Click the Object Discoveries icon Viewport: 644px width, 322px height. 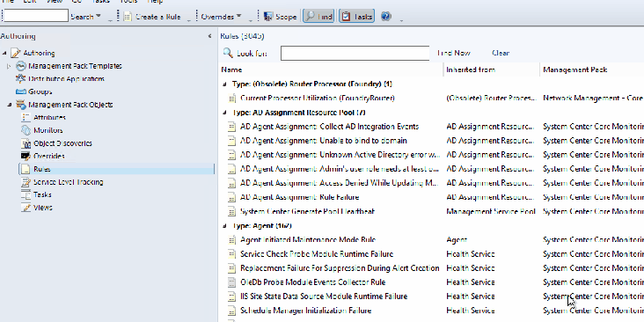coord(26,143)
